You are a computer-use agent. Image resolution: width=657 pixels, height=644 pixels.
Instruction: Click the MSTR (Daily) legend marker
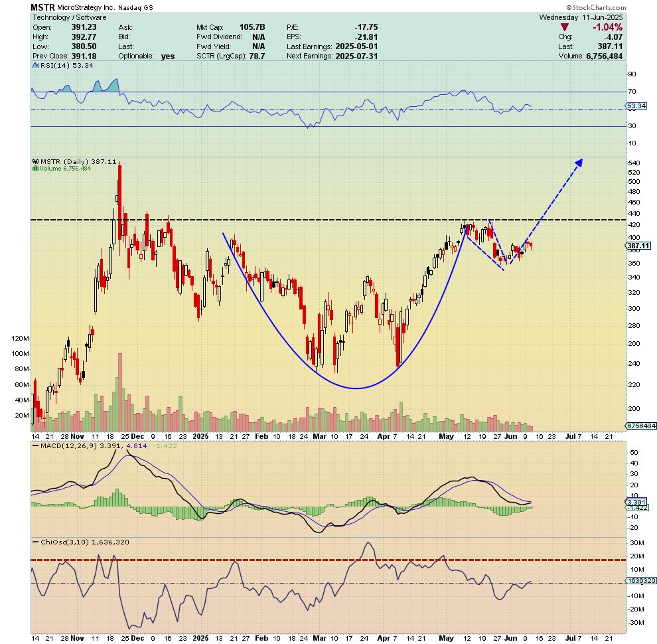click(36, 161)
